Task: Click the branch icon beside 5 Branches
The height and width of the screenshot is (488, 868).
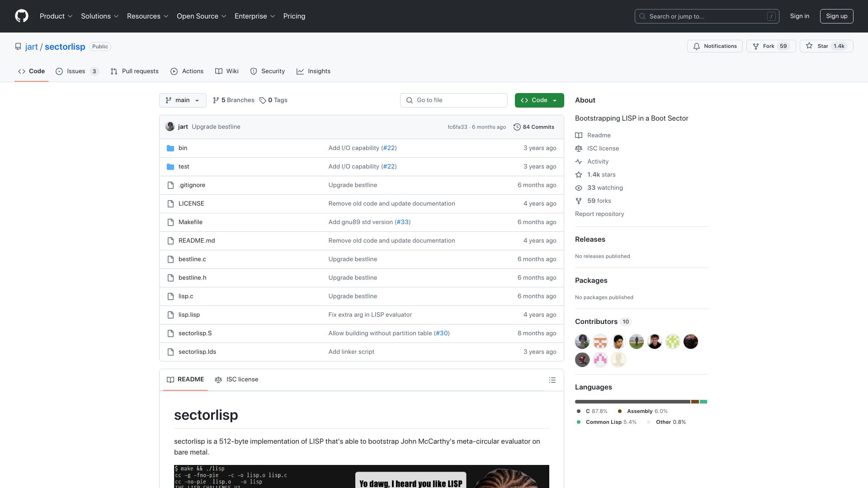Action: [216, 100]
